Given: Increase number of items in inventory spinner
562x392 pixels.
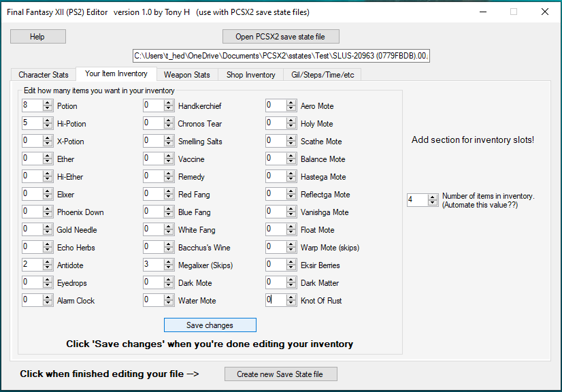Looking at the screenshot, I should [x=433, y=197].
